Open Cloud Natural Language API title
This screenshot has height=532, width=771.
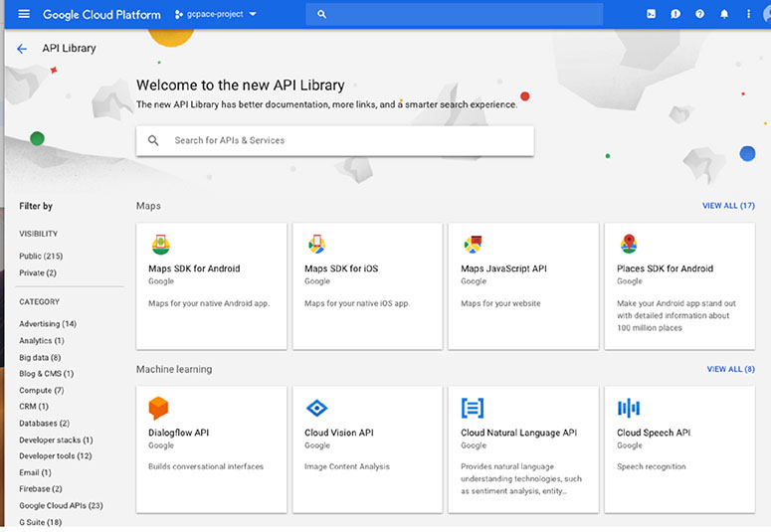518,433
